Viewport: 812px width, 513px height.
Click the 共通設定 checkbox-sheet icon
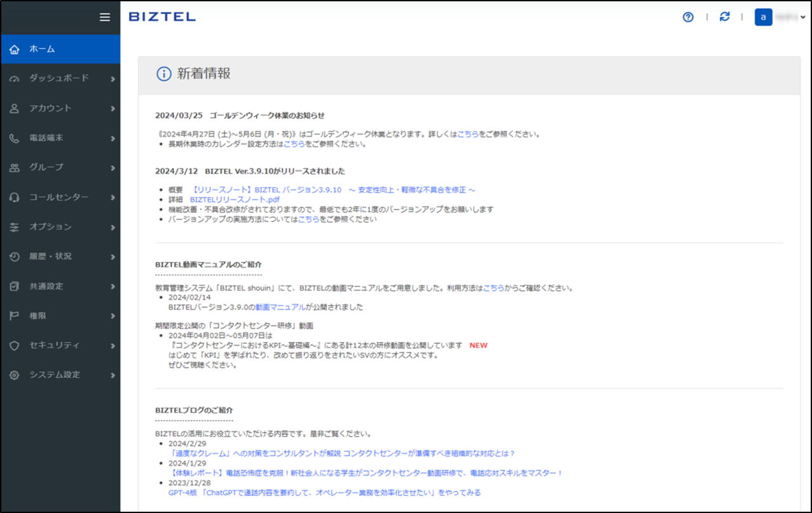(15, 287)
